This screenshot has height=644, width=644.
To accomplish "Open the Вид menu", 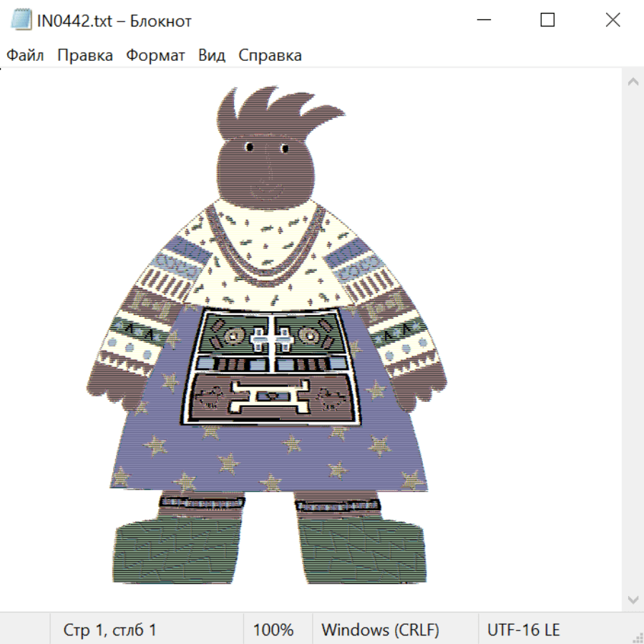I will click(212, 56).
